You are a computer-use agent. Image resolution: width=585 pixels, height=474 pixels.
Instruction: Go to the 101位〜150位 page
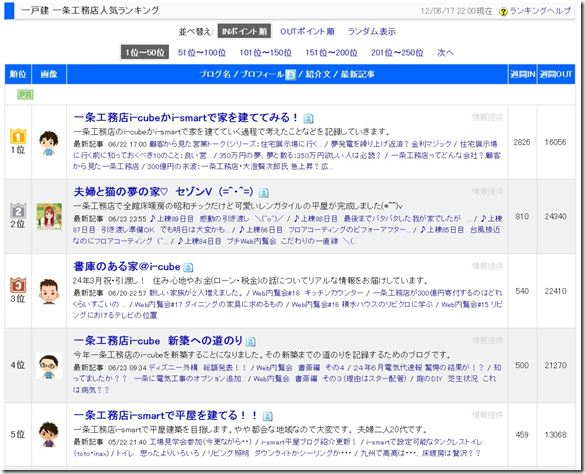pos(265,53)
